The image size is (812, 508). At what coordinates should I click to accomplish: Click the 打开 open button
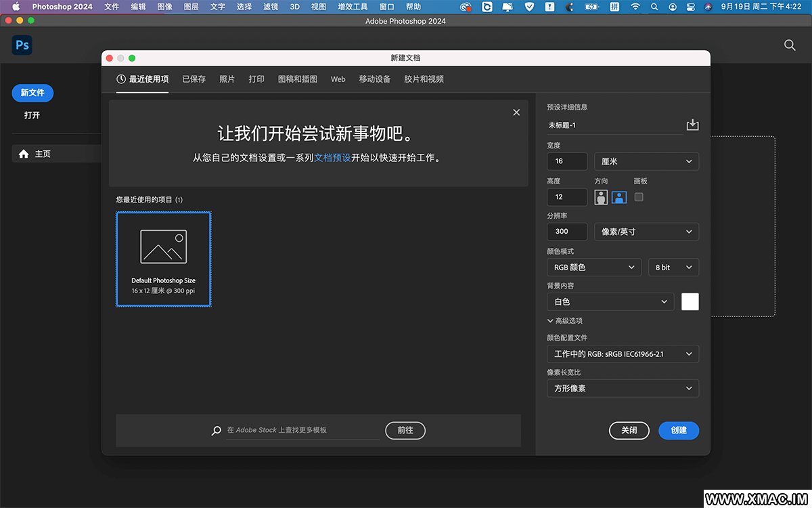point(32,115)
